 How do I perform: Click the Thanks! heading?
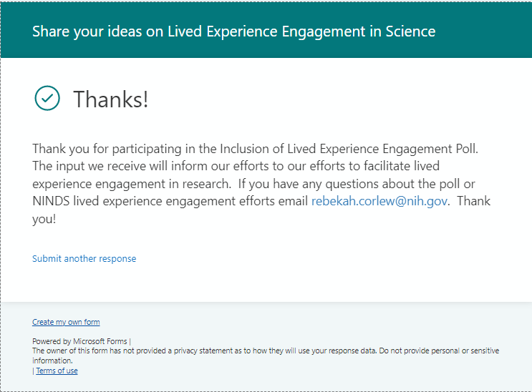point(111,99)
